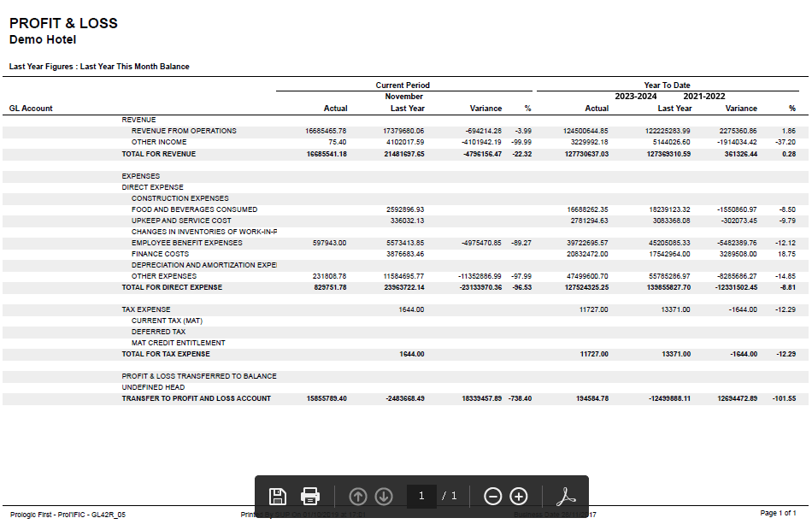The height and width of the screenshot is (524, 812).
Task: Click the variance value -694214.28
Action: (483, 131)
